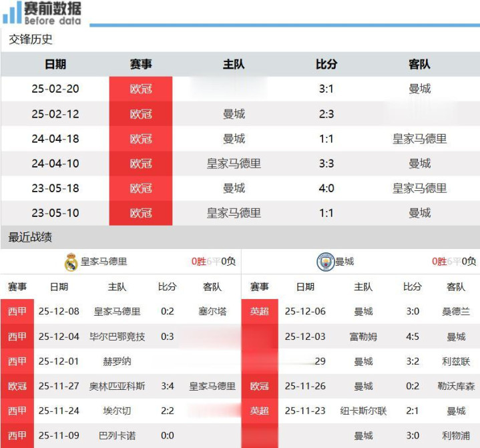Click the 欧冠 tag in the 25-02-20 row
The image size is (480, 448).
(x=141, y=89)
